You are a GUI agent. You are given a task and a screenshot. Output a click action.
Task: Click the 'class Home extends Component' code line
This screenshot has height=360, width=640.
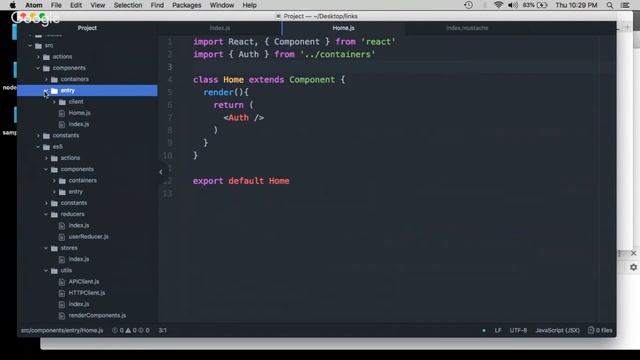[269, 80]
